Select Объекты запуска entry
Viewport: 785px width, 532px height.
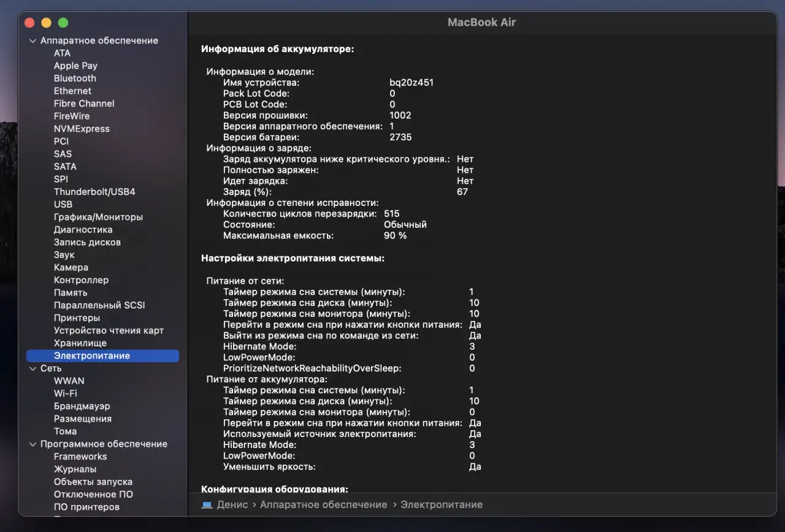(93, 482)
